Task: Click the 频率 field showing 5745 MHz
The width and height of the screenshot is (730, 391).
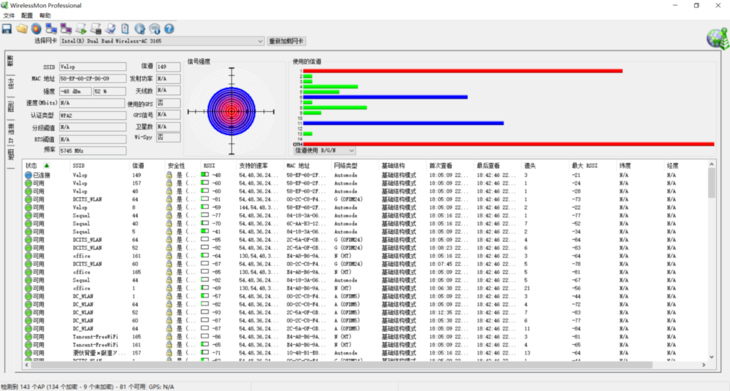Action: pyautogui.click(x=93, y=150)
